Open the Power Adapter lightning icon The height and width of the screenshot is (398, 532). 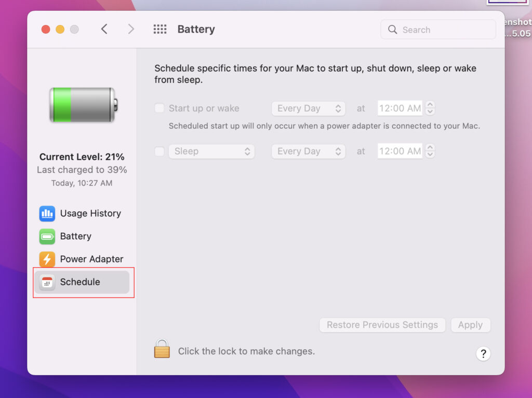[x=47, y=259]
